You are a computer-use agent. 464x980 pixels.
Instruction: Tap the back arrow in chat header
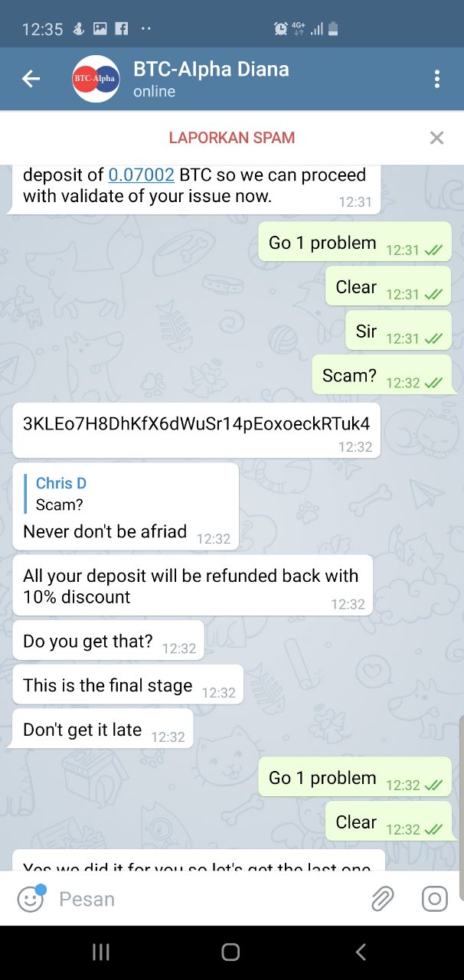point(31,78)
